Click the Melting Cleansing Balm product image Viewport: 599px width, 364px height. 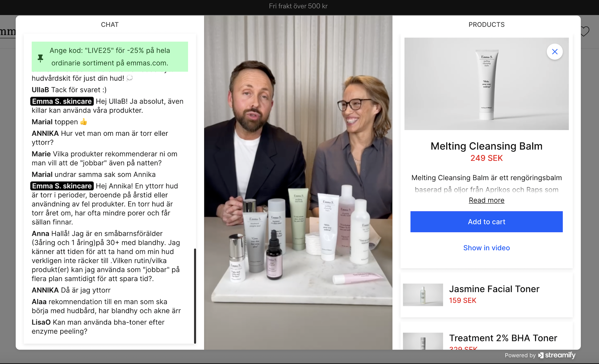pyautogui.click(x=486, y=84)
